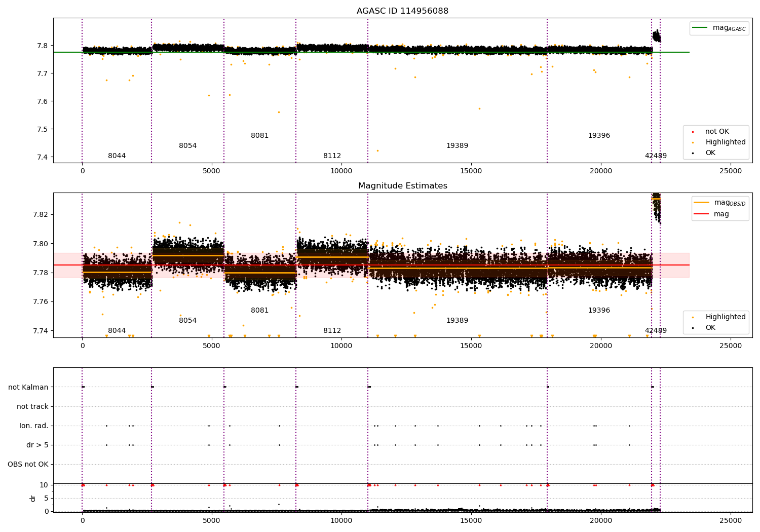Click the 'Ion. rad.' axis label
The width and height of the screenshot is (760, 532).
pyautogui.click(x=34, y=426)
